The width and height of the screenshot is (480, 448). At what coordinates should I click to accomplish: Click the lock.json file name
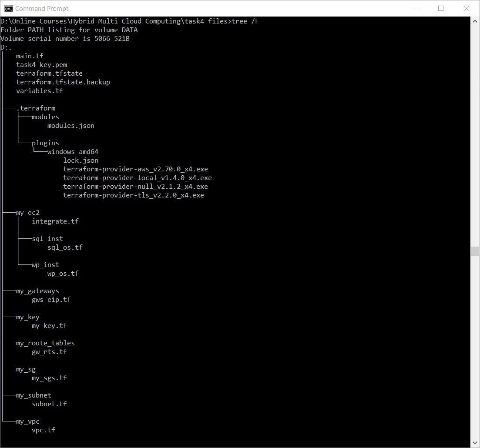point(81,160)
